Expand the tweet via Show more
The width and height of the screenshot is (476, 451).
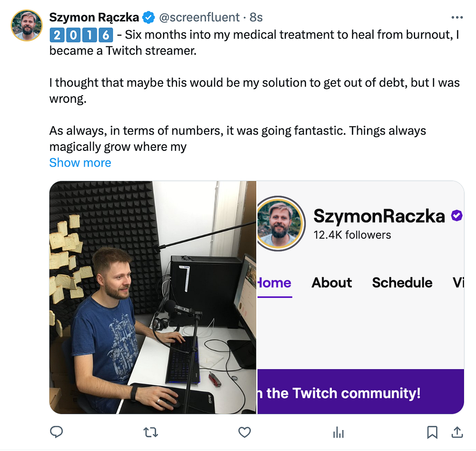point(80,163)
